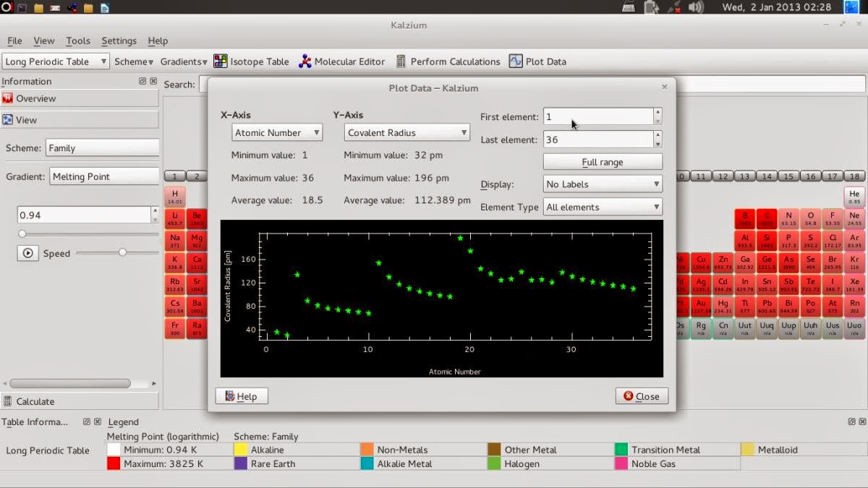
Task: Click group 1 column header
Action: (x=175, y=176)
